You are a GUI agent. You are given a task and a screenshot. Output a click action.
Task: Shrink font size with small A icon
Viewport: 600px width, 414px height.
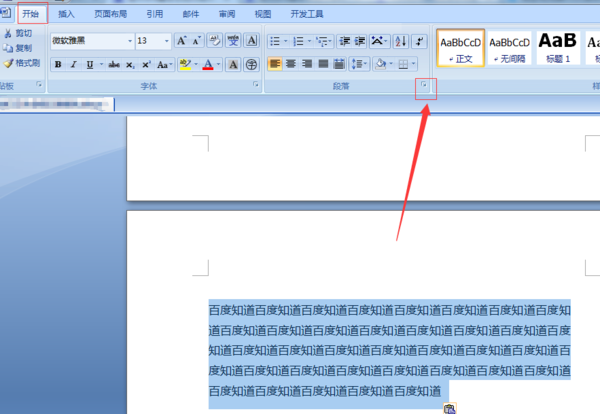tap(197, 41)
